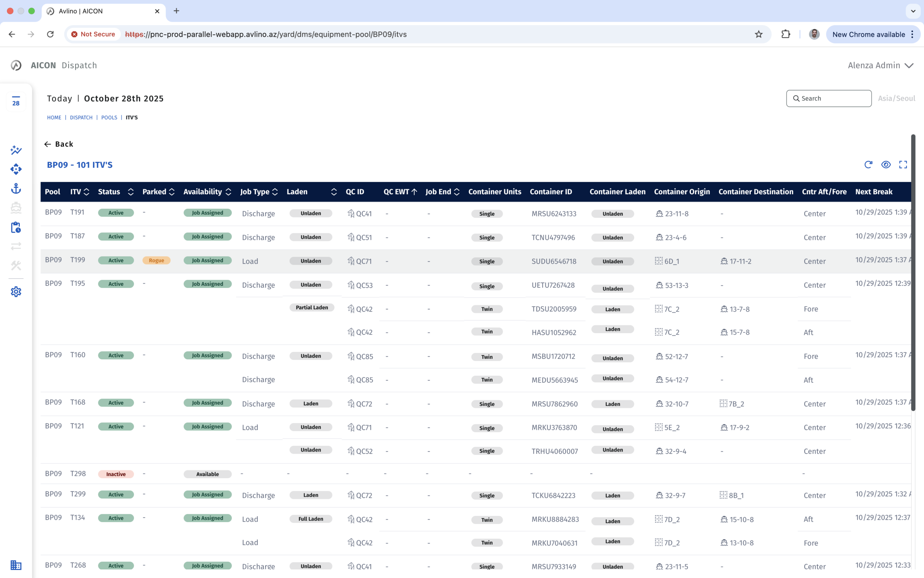Image resolution: width=924 pixels, height=578 pixels.
Task: Sort by ITV column
Action: pyautogui.click(x=86, y=192)
